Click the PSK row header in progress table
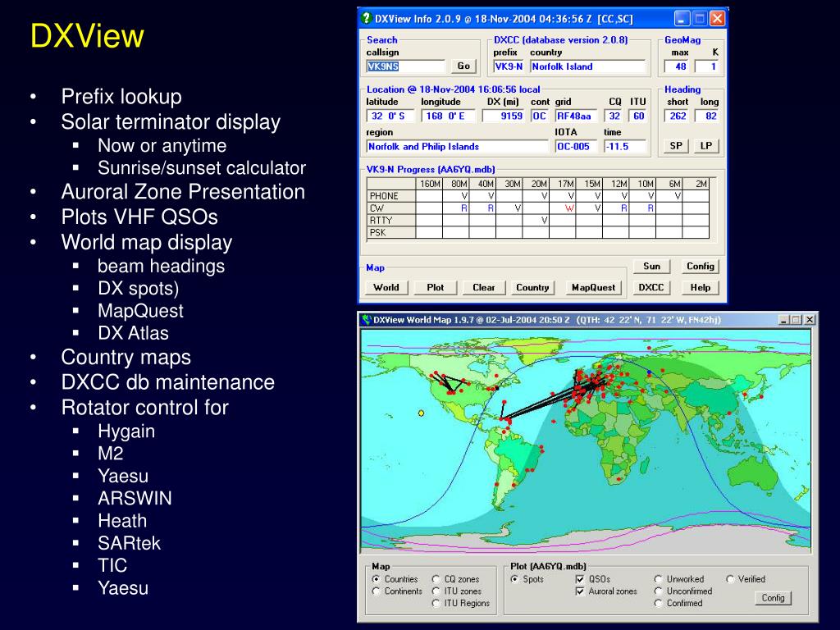 (x=391, y=232)
